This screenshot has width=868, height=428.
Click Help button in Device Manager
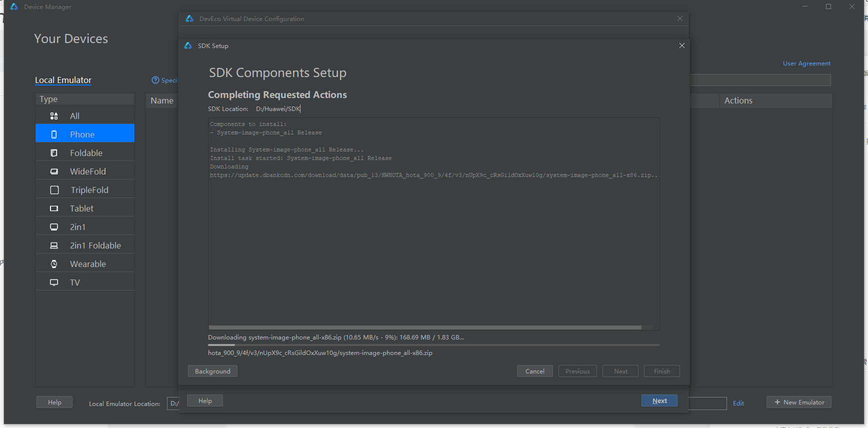tap(54, 402)
